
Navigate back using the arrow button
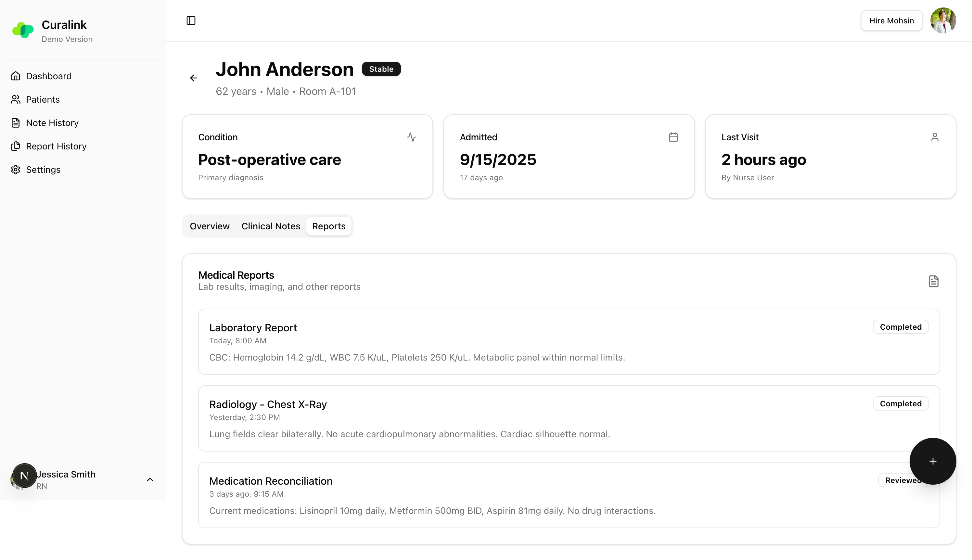click(x=194, y=78)
